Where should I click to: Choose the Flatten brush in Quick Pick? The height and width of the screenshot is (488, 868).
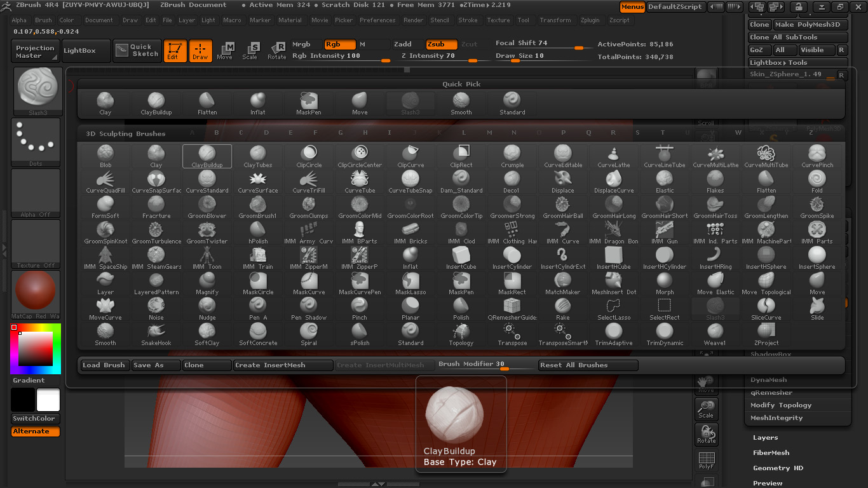pos(207,104)
